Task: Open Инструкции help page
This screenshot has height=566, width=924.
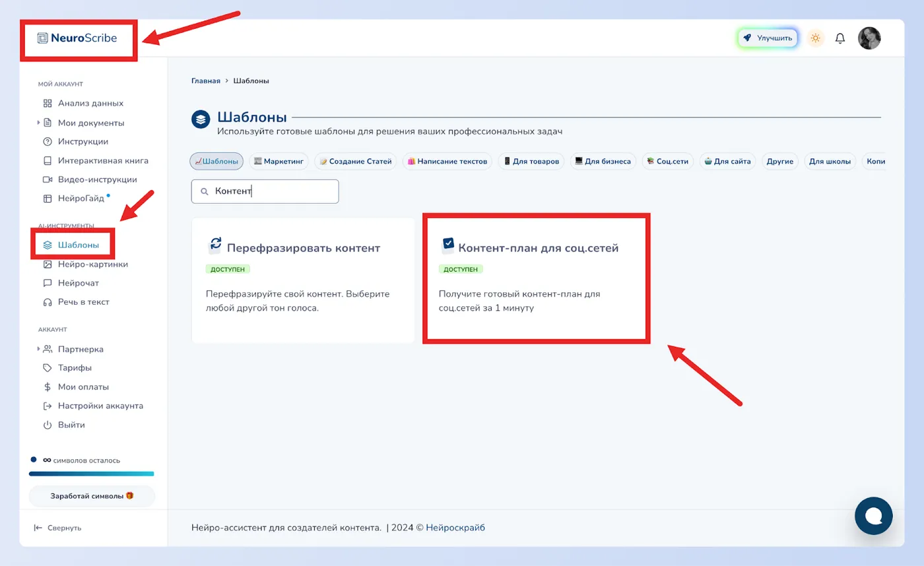Action: [76, 141]
